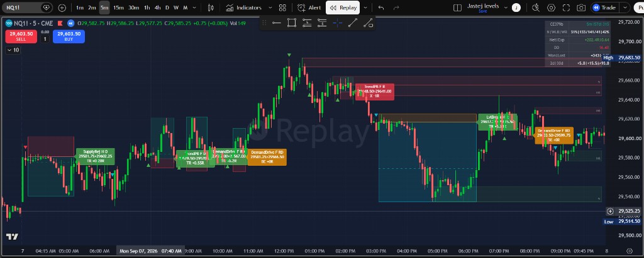The height and width of the screenshot is (258, 644).
Task: Switch to the 30m timeframe
Action: click(133, 8)
